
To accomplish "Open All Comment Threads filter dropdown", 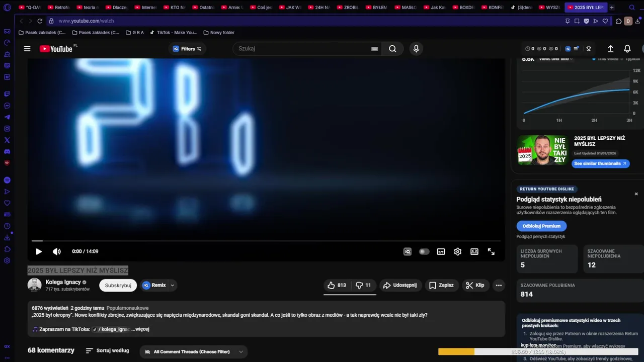I will [x=194, y=351].
